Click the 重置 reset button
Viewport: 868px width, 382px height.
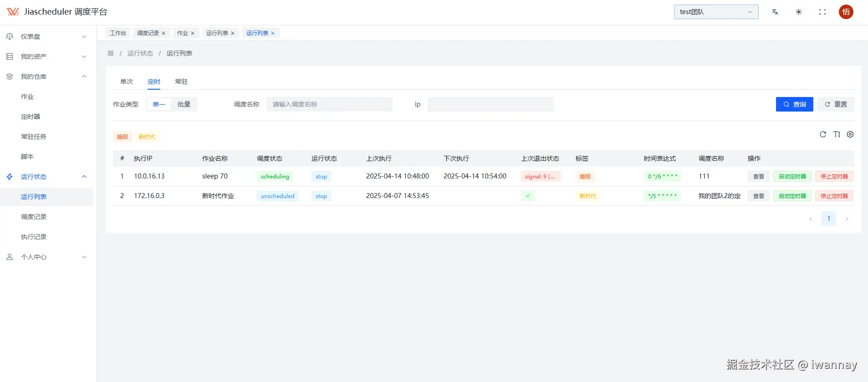click(836, 104)
